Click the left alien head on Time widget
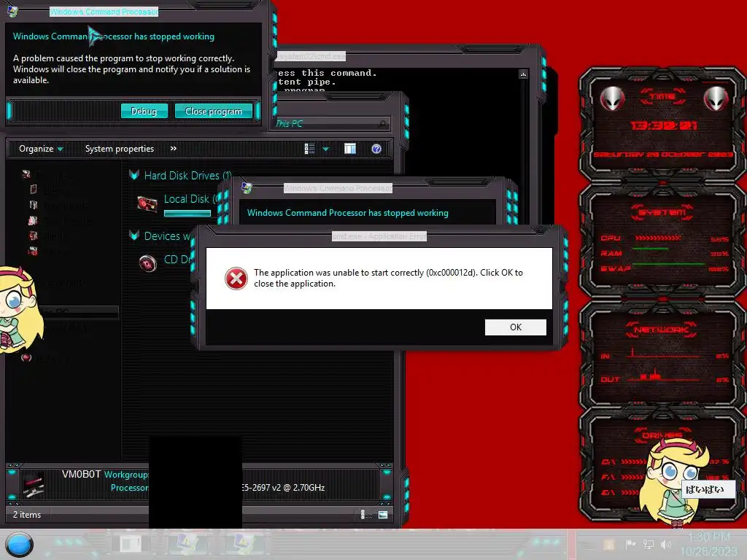 coord(612,99)
